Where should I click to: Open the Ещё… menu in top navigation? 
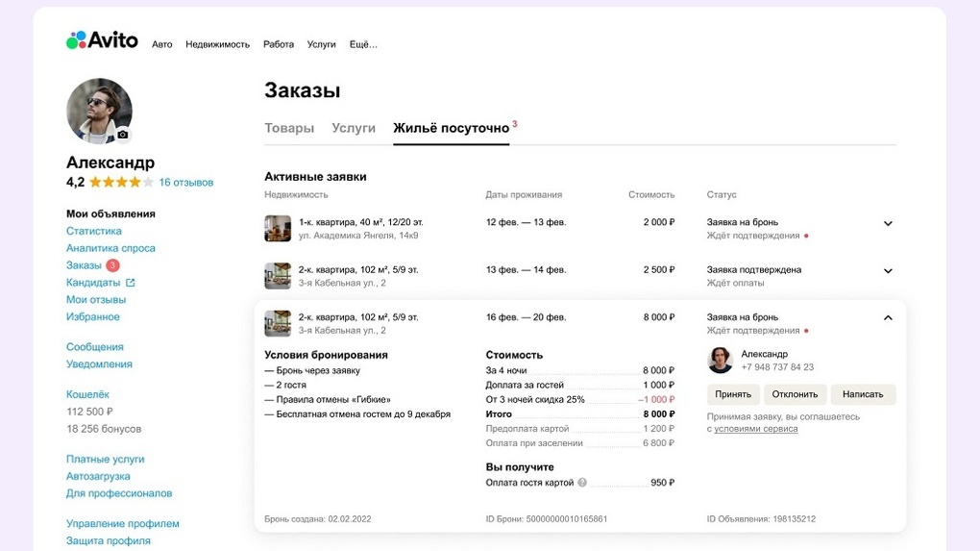click(363, 44)
